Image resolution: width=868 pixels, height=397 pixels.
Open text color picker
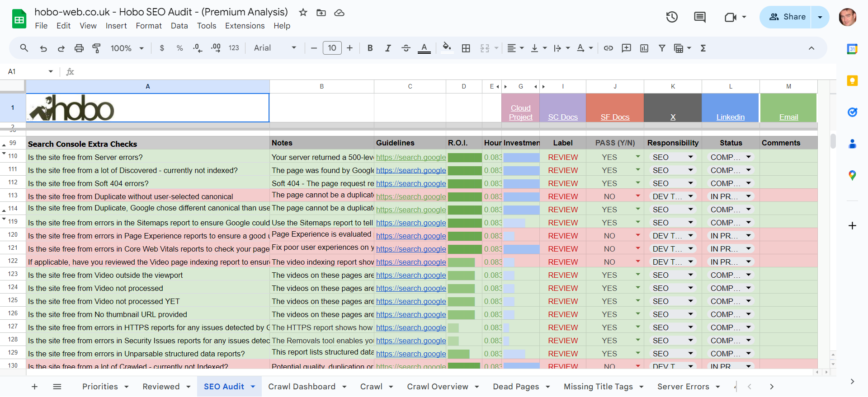[424, 48]
